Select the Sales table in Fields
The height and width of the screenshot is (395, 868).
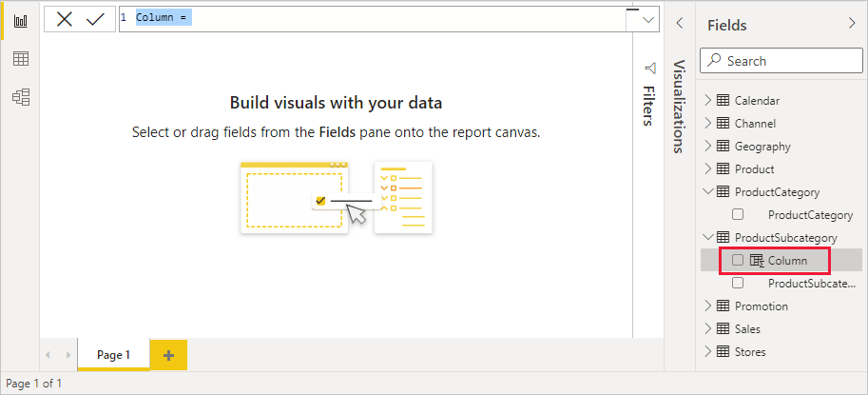747,329
